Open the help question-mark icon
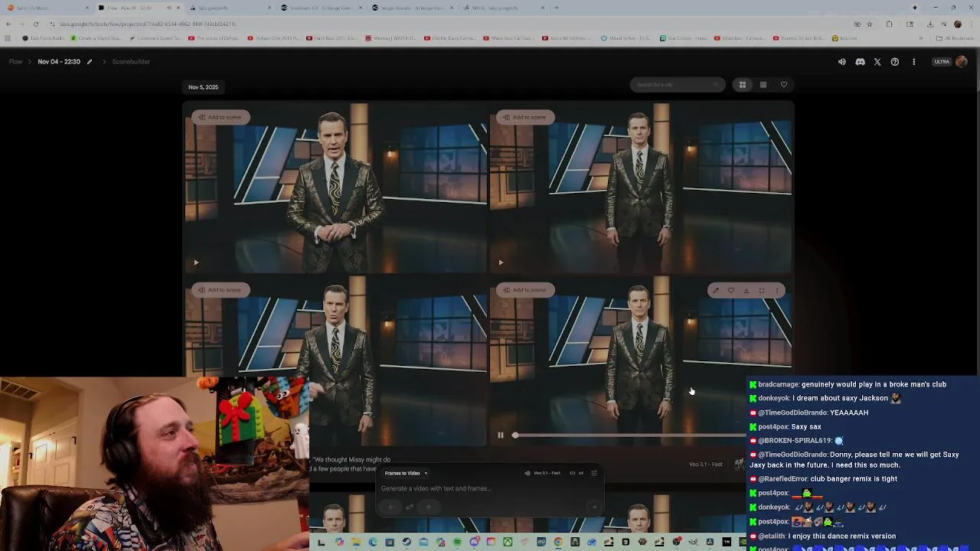This screenshot has height=551, width=980. [x=895, y=62]
